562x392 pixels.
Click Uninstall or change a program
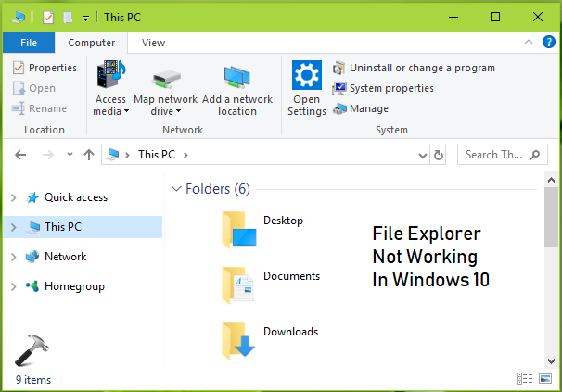(414, 68)
